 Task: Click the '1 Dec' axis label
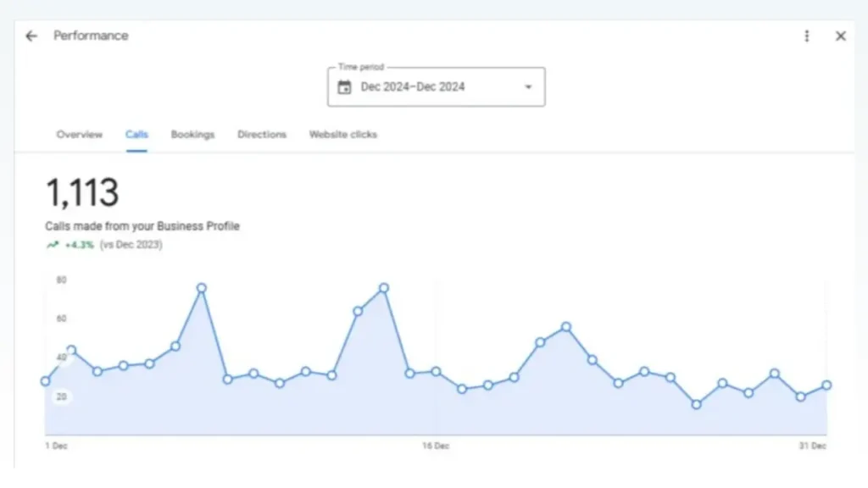pyautogui.click(x=57, y=446)
